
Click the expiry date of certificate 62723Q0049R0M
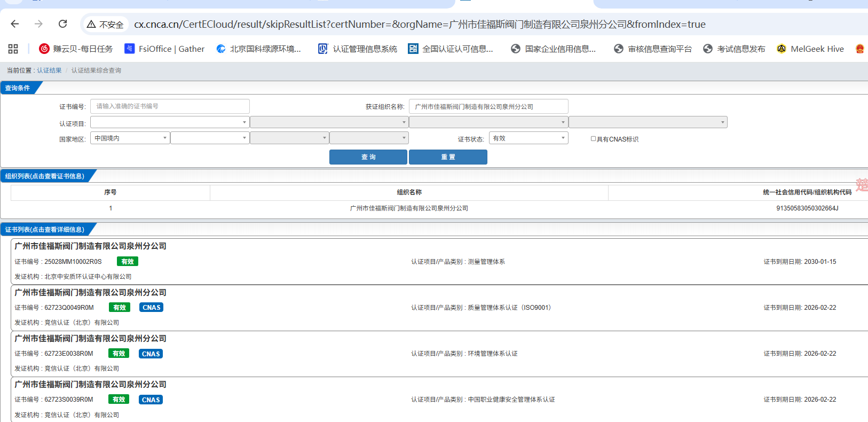click(x=820, y=308)
